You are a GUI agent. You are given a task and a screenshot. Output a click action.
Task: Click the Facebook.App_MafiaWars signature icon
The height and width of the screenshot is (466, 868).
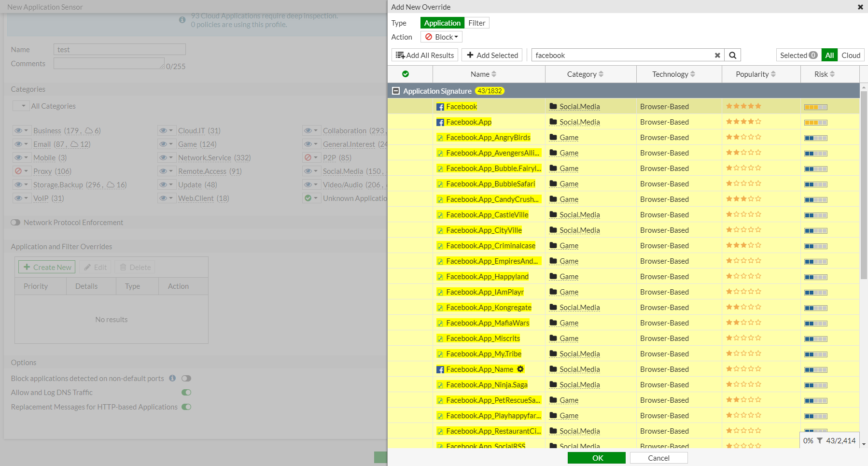[440, 323]
